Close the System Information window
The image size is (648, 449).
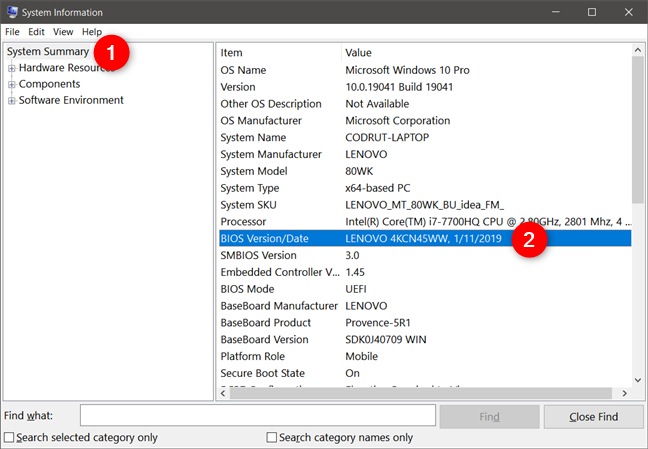tap(629, 12)
